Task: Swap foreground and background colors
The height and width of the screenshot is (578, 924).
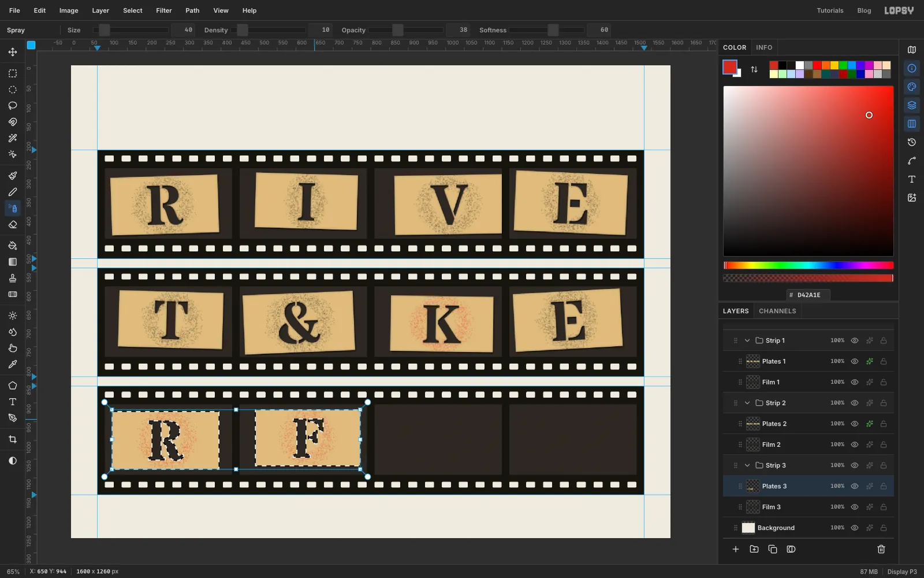Action: [754, 69]
